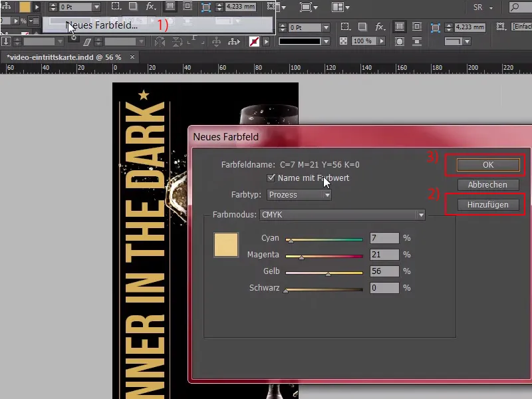Open the SR workspace switcher
This screenshot has width=532, height=399.
[x=483, y=7]
